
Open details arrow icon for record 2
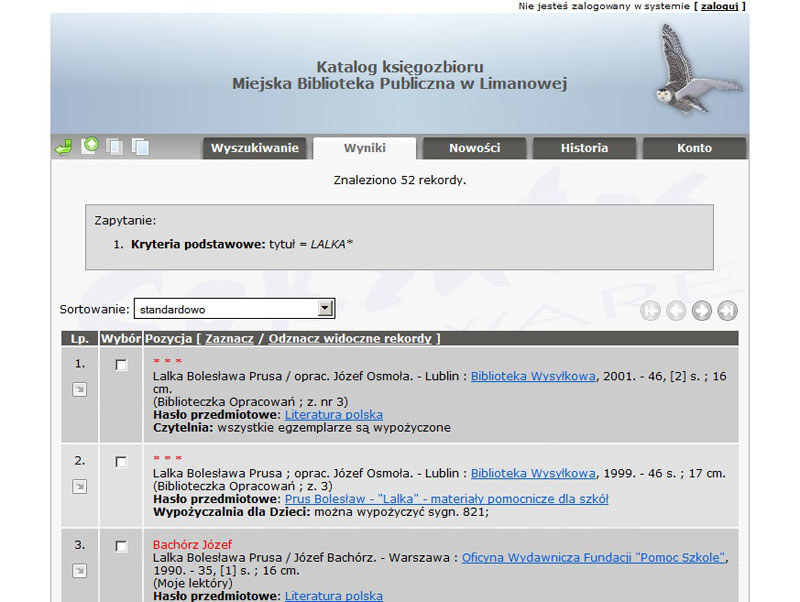pos(80,486)
